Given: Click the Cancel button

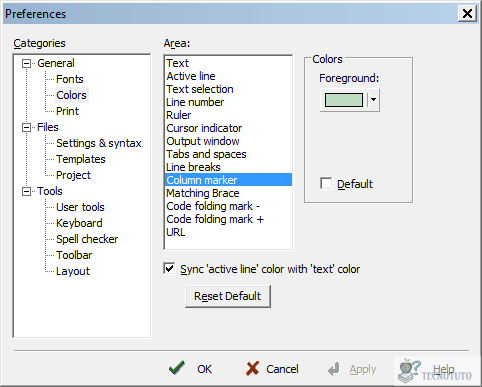Looking at the screenshot, I should tap(272, 369).
